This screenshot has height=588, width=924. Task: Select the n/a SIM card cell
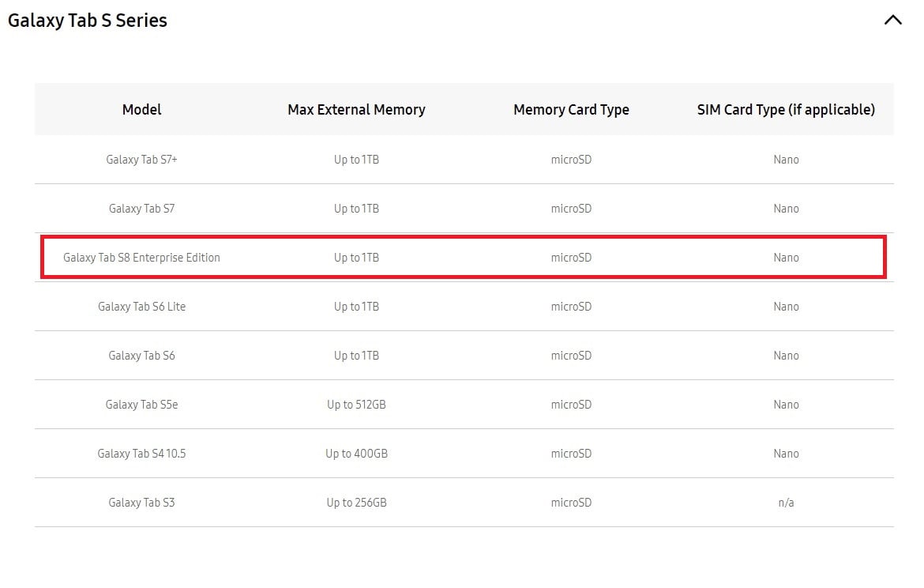click(x=786, y=503)
